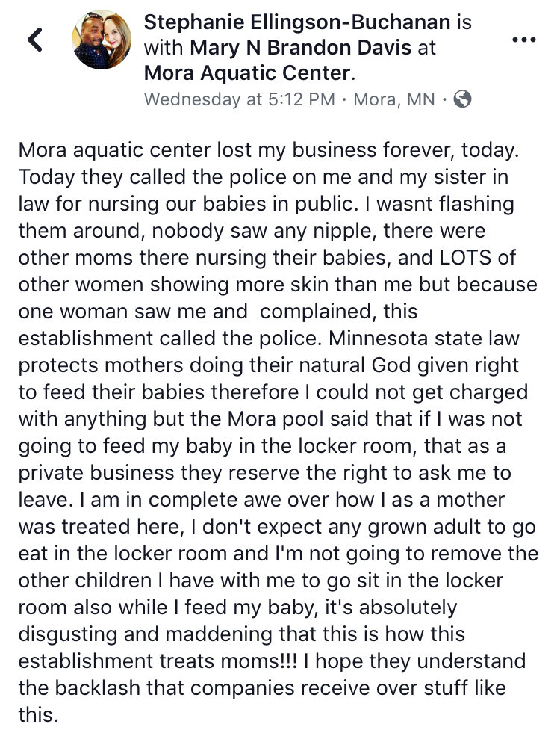Viewport: 560px width, 745px height.
Task: Click the last word "this." of the post
Action: (38, 714)
